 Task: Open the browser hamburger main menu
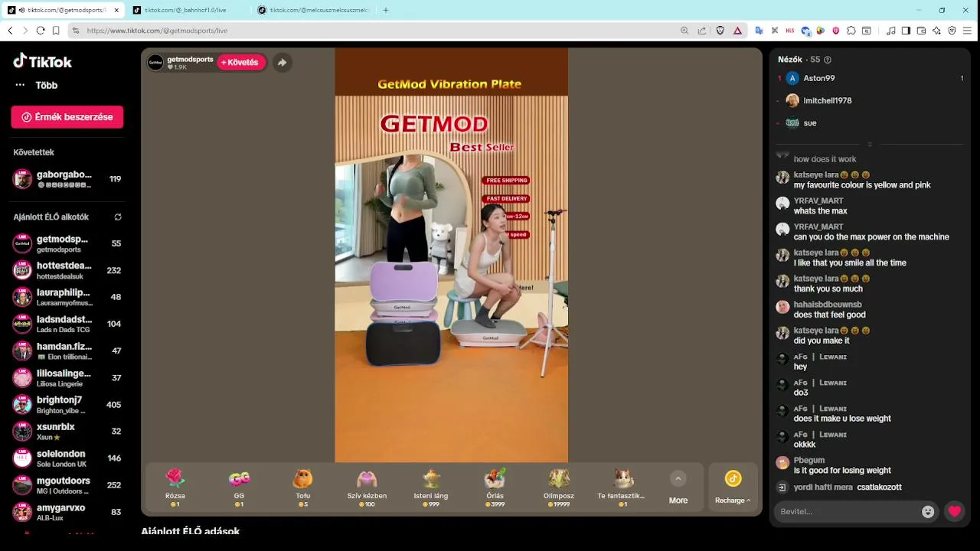pyautogui.click(x=967, y=31)
